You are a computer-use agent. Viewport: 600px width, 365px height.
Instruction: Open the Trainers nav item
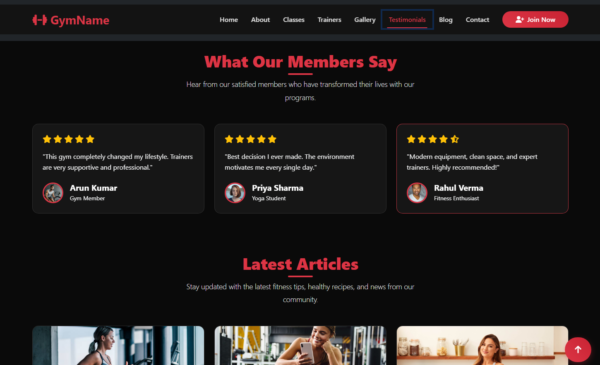[x=329, y=20]
